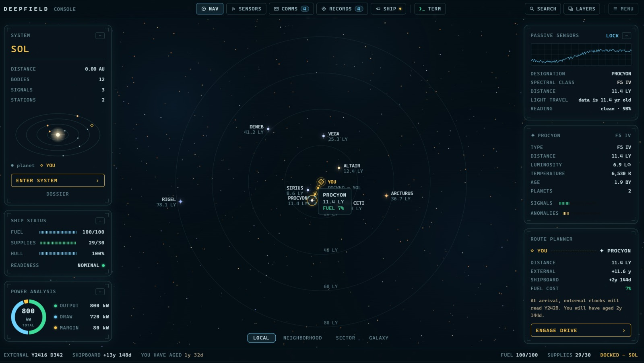The height and width of the screenshot is (363, 644).
Task: Select the VEGA star marker
Action: (323, 136)
